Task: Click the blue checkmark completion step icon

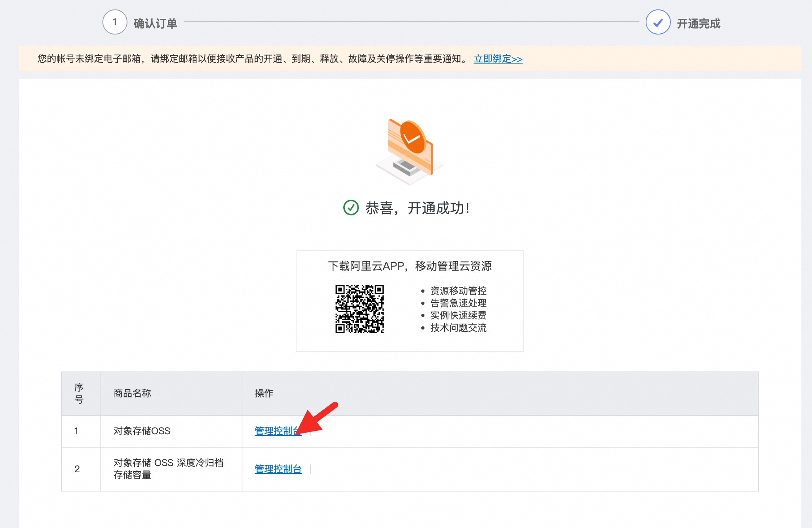Action: click(x=658, y=22)
